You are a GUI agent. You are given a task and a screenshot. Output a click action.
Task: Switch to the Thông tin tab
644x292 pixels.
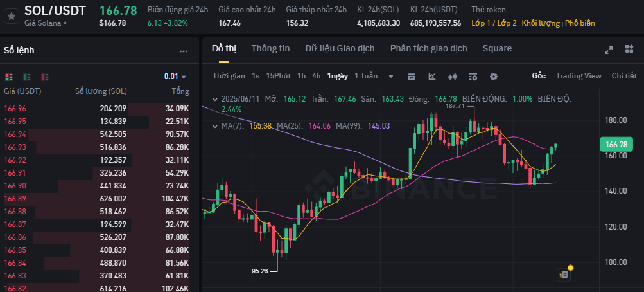270,48
